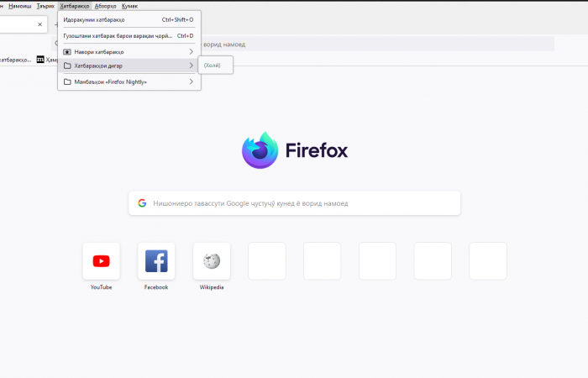Open the Кумак menu
The width and height of the screenshot is (588, 378).
(x=129, y=6)
